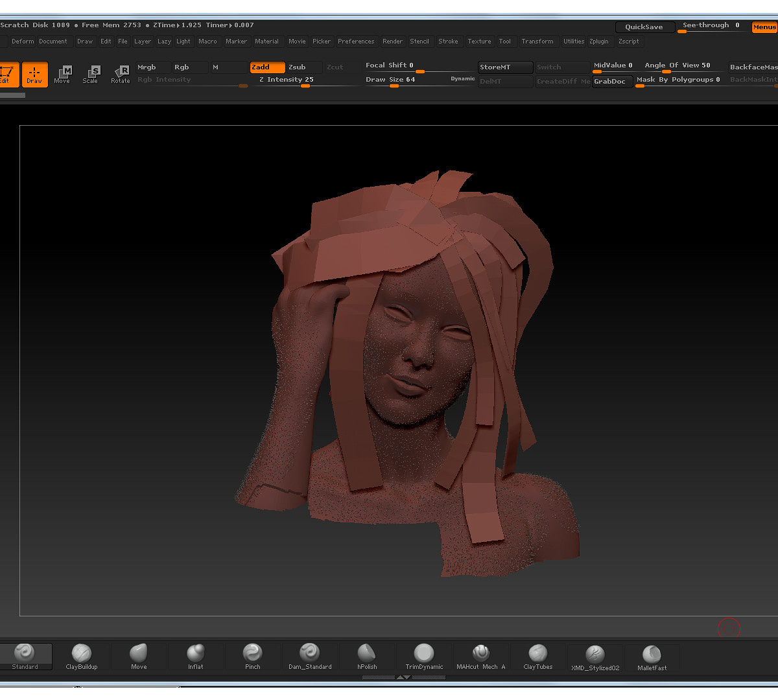Click the CreateDiff Mesh button
The image size is (778, 700).
pos(563,82)
